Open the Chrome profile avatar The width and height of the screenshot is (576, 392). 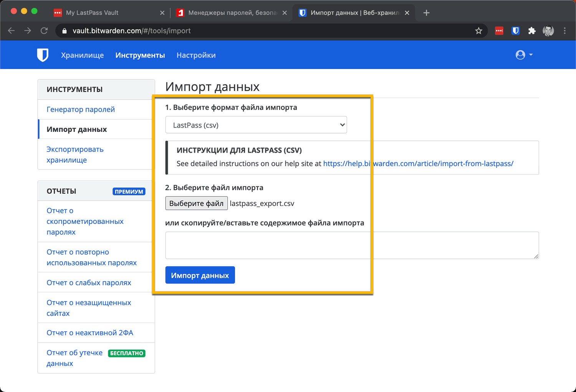coord(548,31)
